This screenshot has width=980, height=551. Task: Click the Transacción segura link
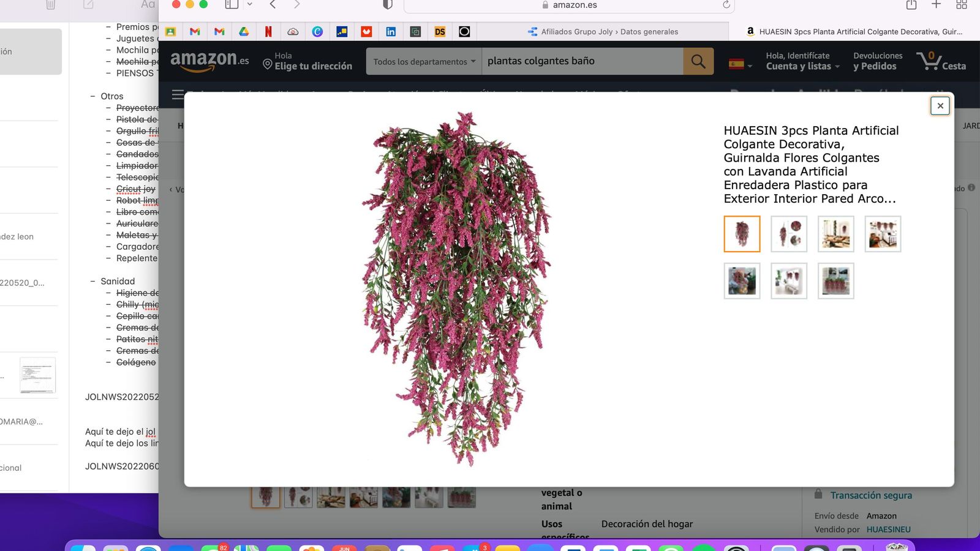[870, 495]
